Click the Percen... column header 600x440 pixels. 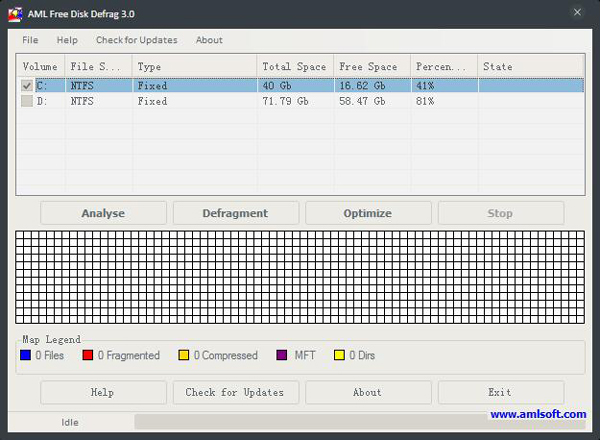(444, 67)
